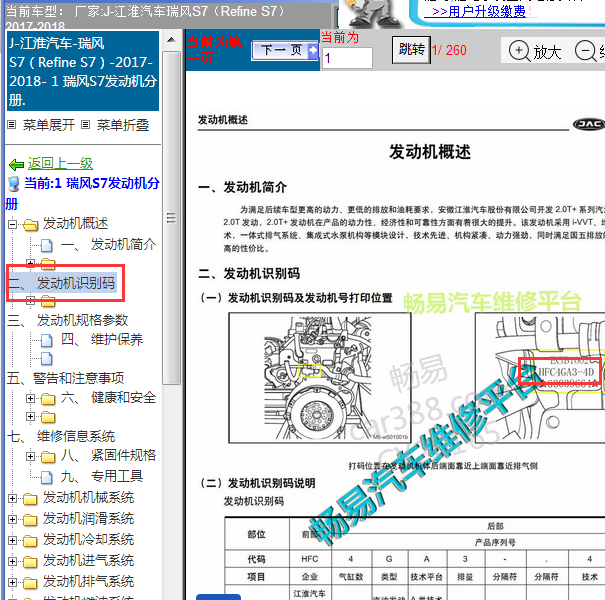
Task: Open 发动机润滑系统 tree item
Action: coord(88,519)
